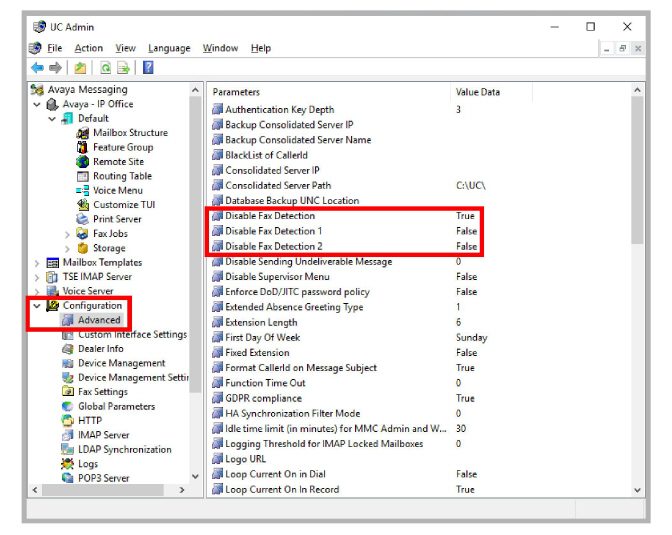Click the Routing Table icon
Viewport: 672px width, 535px height.
pyautogui.click(x=82, y=176)
